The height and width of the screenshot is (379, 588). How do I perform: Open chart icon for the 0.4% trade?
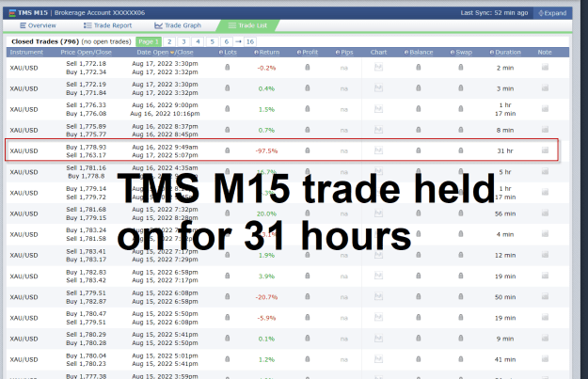coord(379,88)
